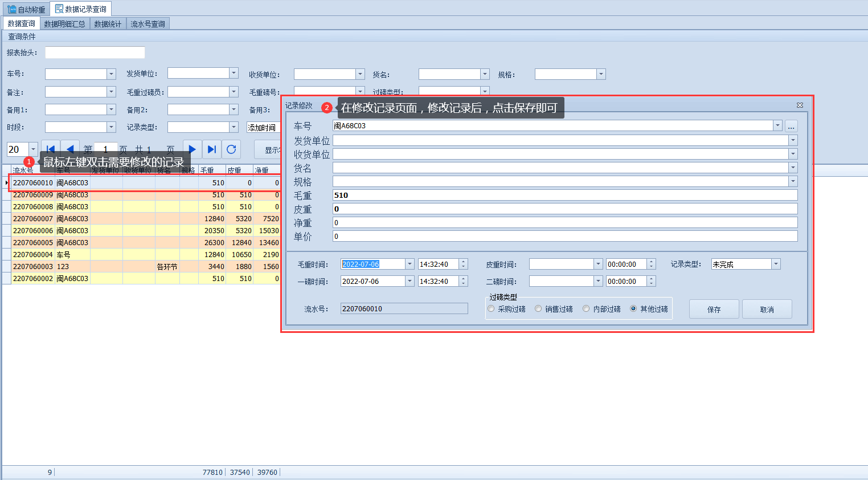Expand 备注 dropdown in query conditions
Image resolution: width=868 pixels, height=480 pixels.
(x=111, y=92)
